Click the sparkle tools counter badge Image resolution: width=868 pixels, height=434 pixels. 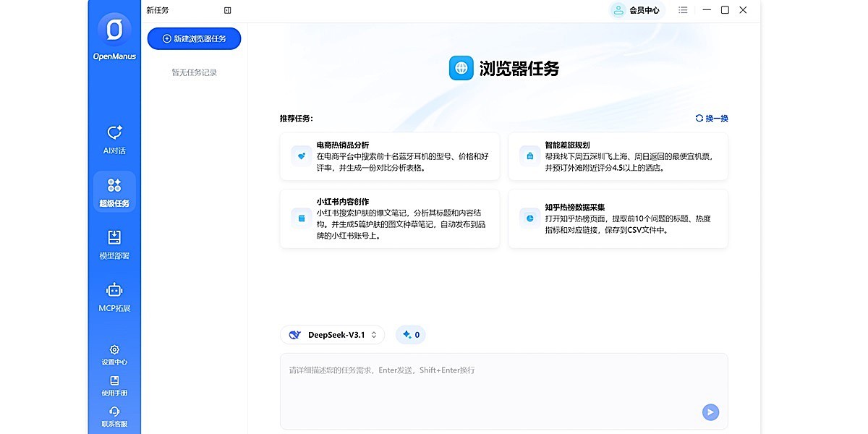tap(411, 335)
